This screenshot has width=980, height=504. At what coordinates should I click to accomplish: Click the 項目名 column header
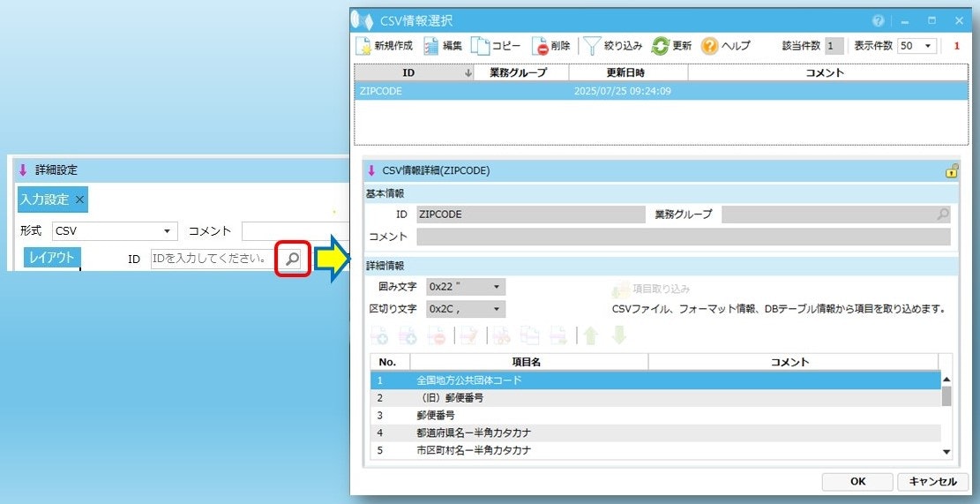tap(529, 362)
